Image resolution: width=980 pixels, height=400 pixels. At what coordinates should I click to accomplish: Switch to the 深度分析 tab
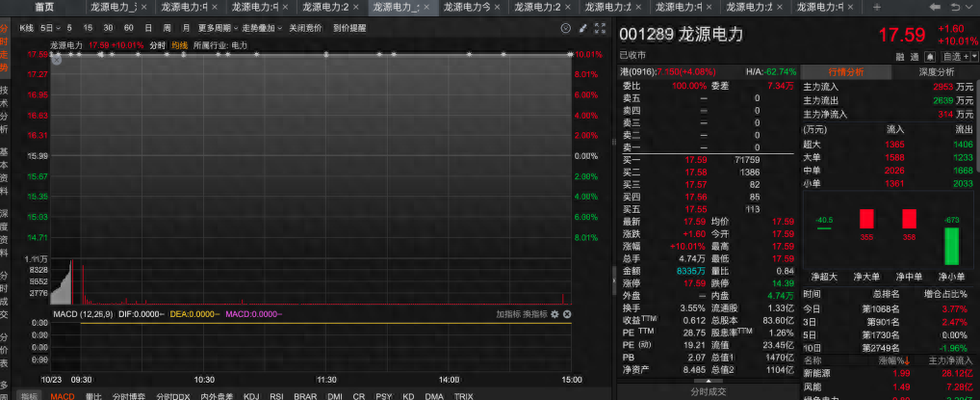point(937,72)
